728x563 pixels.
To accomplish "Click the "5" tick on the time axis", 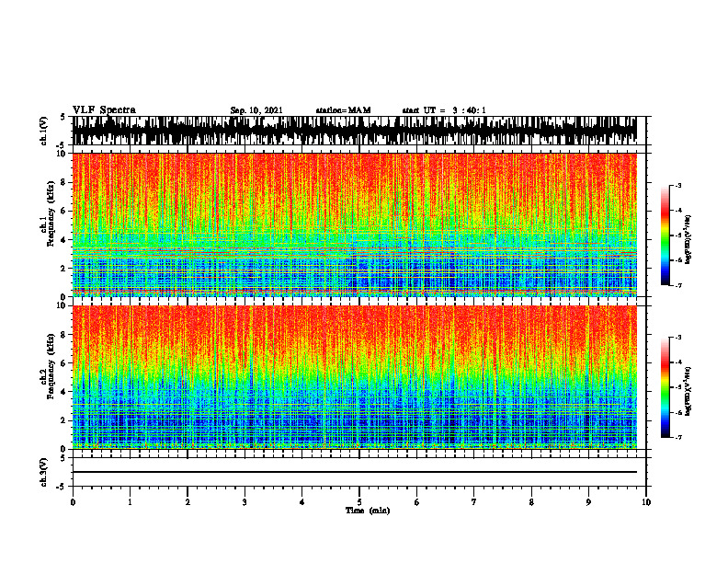I will pyautogui.click(x=359, y=502).
